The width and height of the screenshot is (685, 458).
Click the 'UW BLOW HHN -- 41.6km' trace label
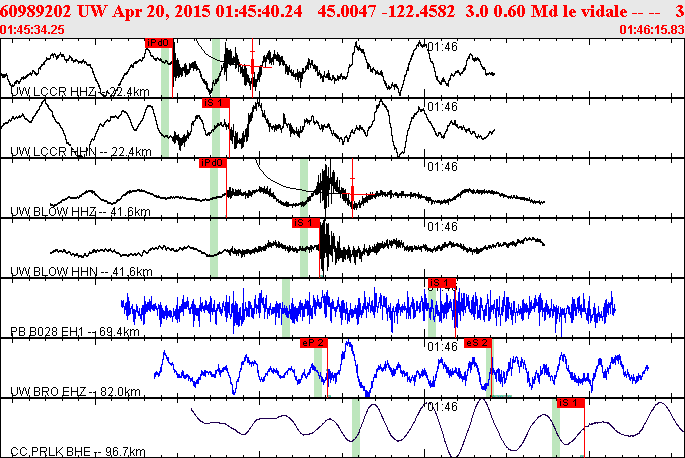click(81, 271)
